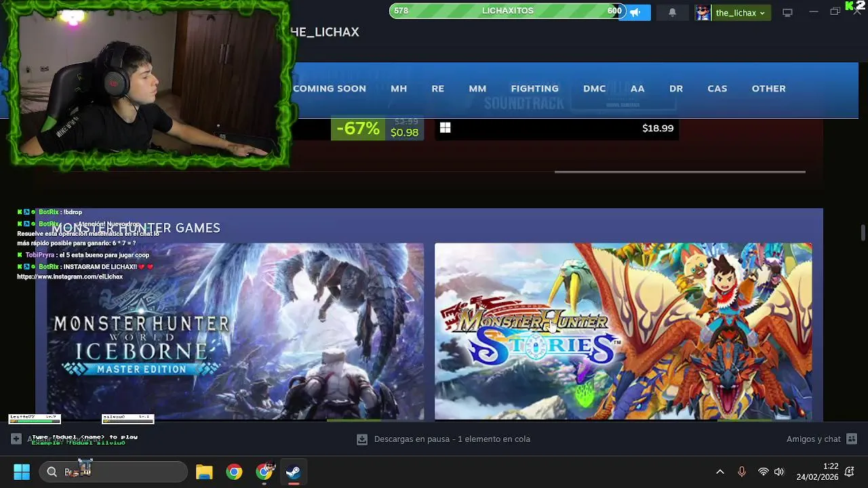This screenshot has height=488, width=868.
Task: Open Monster Hunter World Iceborne banner
Action: pos(235,331)
